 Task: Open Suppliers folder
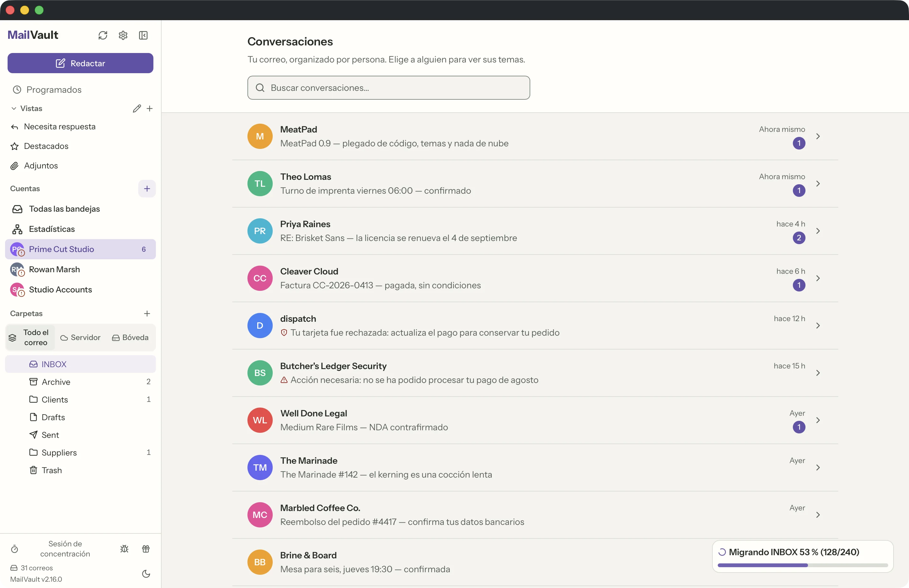click(x=80, y=452)
